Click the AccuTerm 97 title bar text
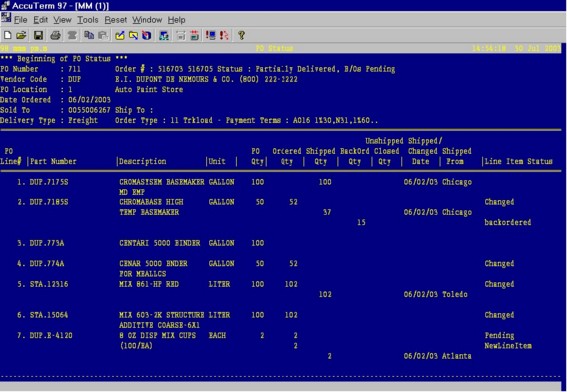 [60, 6]
